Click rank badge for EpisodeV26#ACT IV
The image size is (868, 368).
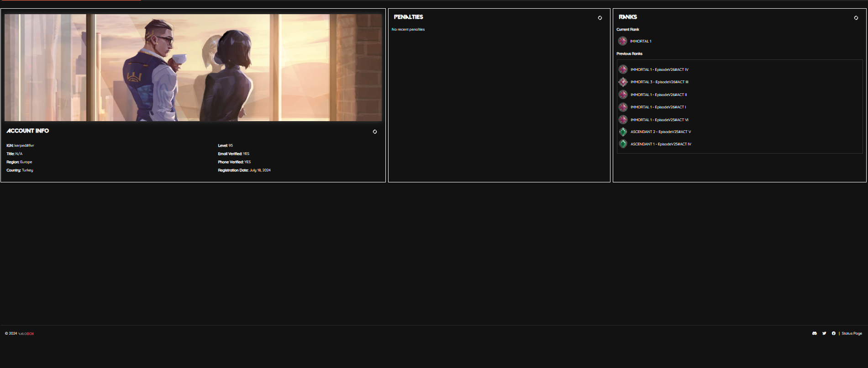pyautogui.click(x=623, y=69)
